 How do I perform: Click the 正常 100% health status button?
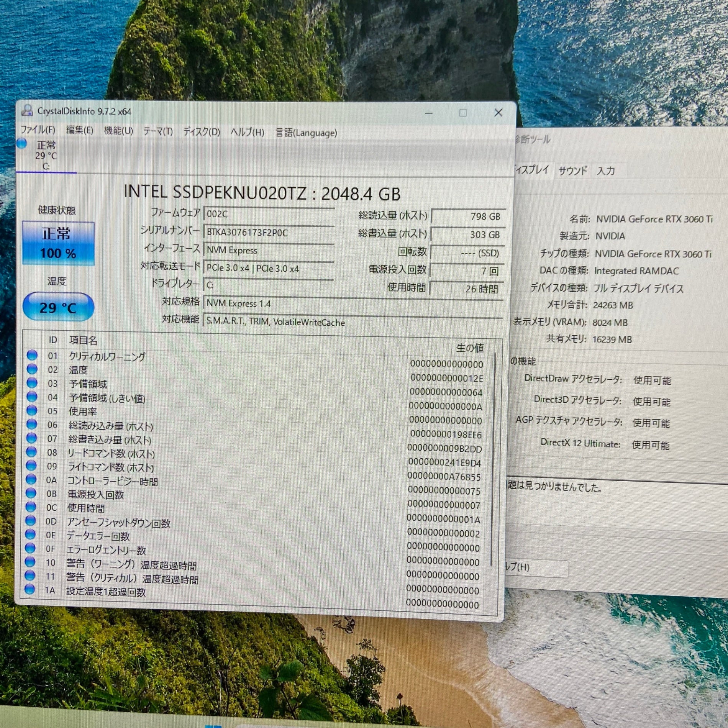[58, 243]
